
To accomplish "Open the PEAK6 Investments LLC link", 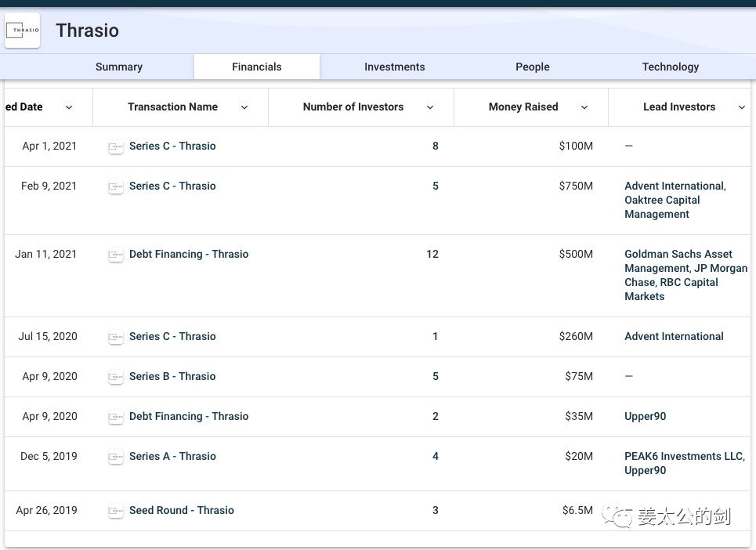I will [685, 457].
